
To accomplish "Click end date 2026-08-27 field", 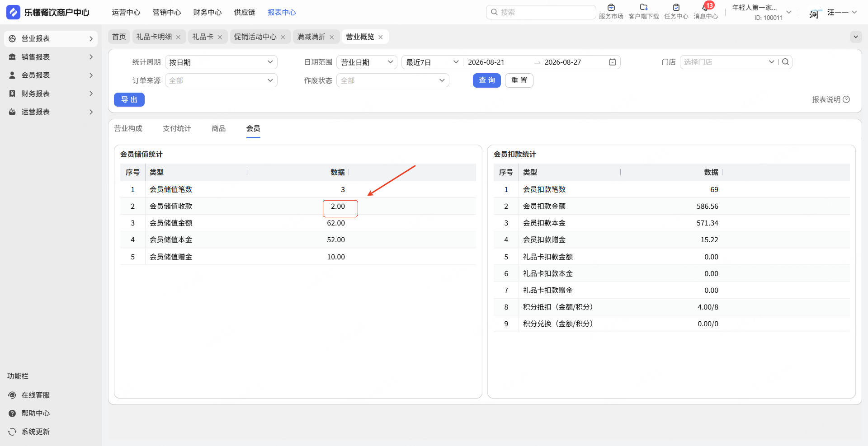I will [563, 62].
